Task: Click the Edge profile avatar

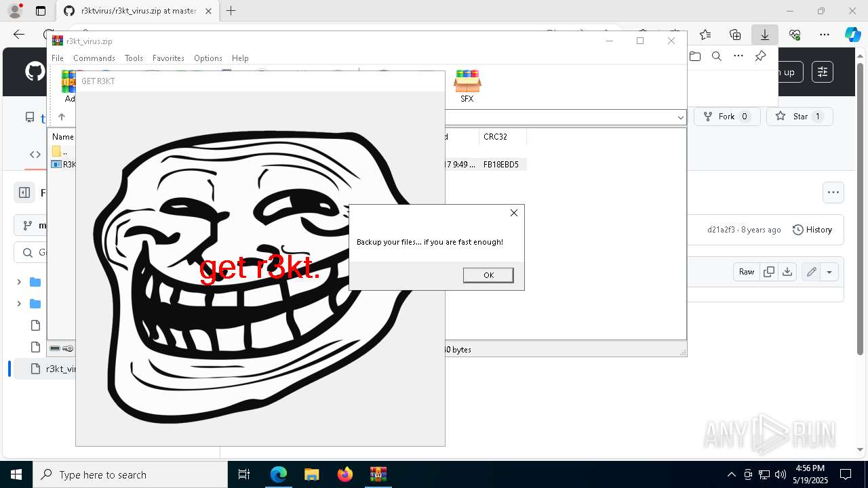Action: [14, 11]
